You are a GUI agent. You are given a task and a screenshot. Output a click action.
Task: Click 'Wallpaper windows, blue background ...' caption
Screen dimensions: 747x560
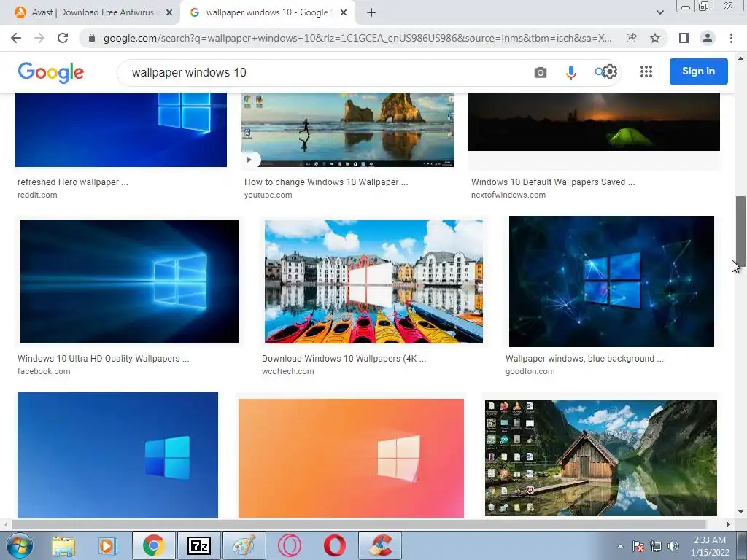(584, 359)
